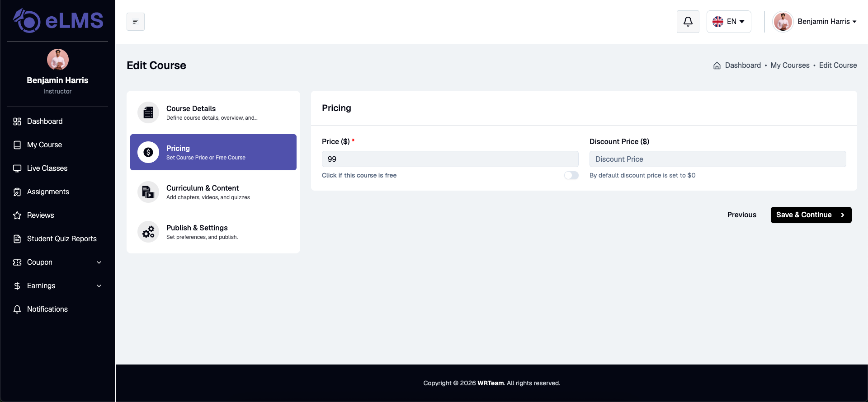
Task: Select the Pricing step
Action: click(213, 152)
